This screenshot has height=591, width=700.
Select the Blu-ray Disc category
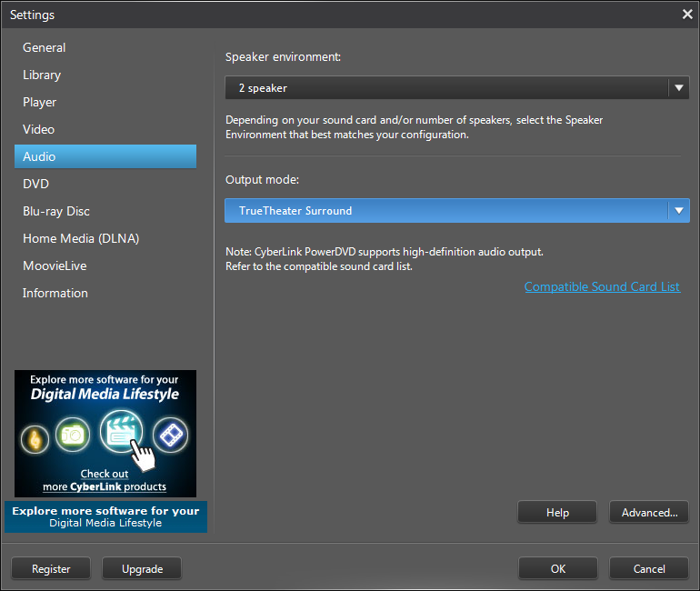click(56, 211)
